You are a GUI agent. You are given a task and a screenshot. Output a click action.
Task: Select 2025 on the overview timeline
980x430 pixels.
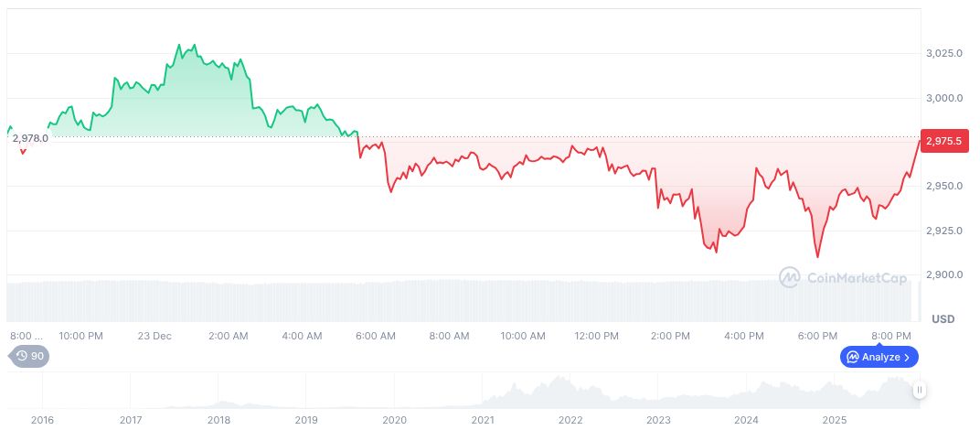pos(834,420)
